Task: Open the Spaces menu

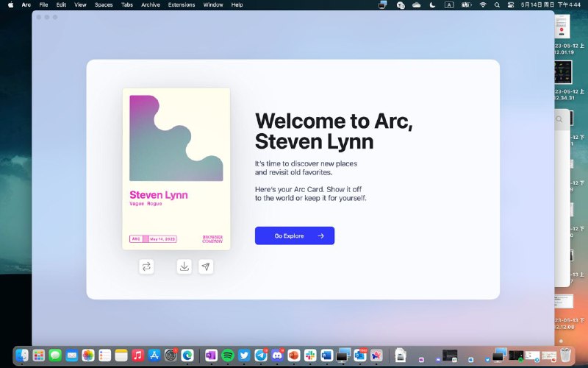Action: point(104,4)
